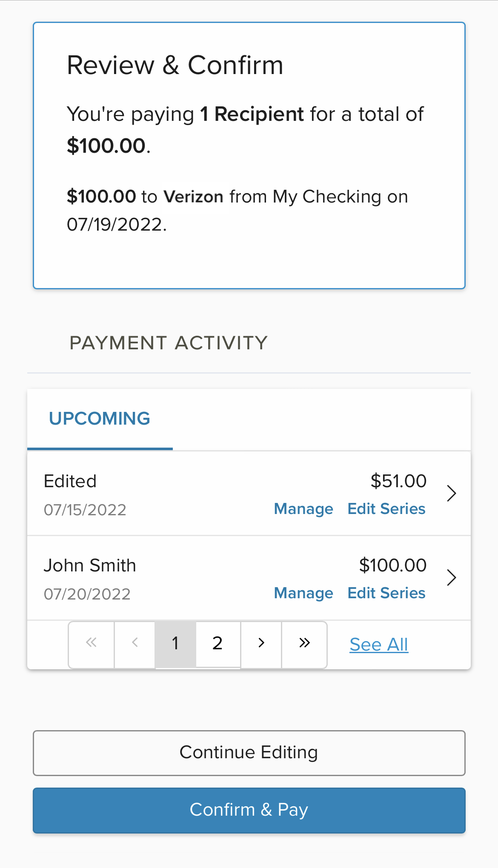Select the Edited payment row name
Image resolution: width=498 pixels, height=868 pixels.
(x=70, y=481)
